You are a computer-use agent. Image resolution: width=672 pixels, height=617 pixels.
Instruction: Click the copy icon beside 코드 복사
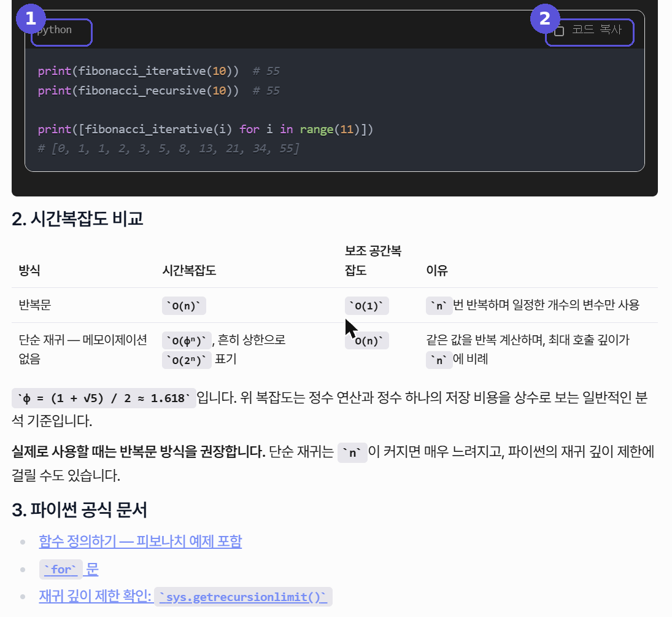559,31
